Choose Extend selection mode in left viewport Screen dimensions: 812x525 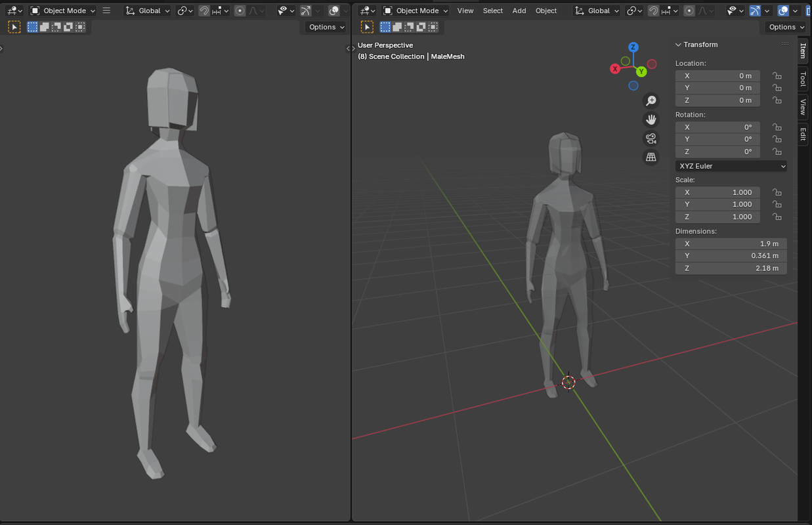[44, 27]
